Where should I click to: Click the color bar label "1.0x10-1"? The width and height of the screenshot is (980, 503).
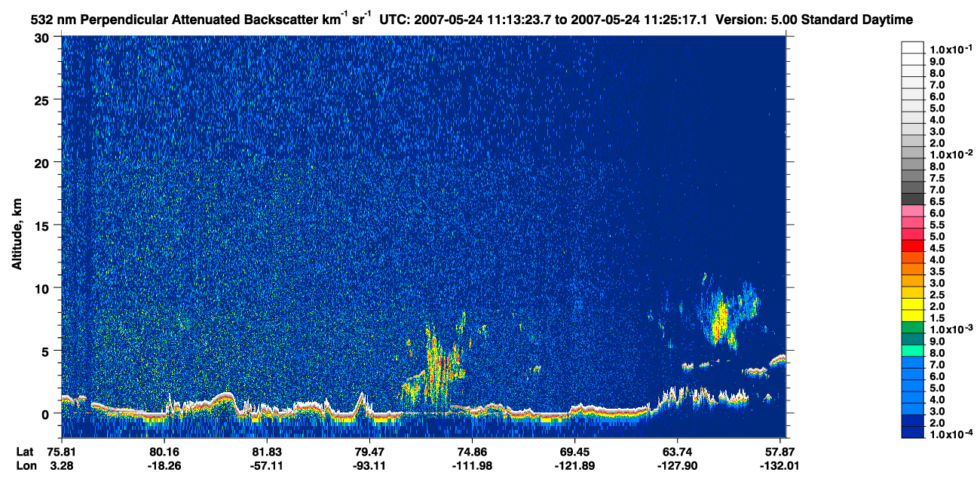tap(950, 48)
